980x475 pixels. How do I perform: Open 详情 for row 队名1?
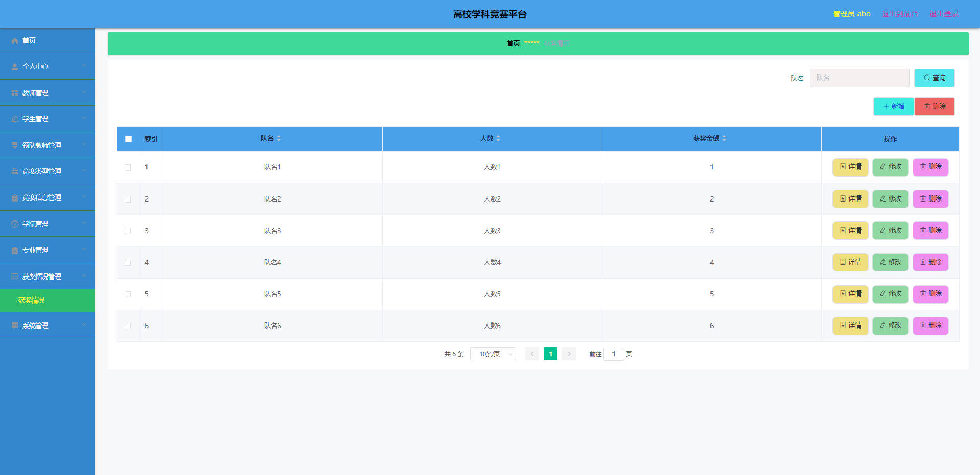pos(850,167)
